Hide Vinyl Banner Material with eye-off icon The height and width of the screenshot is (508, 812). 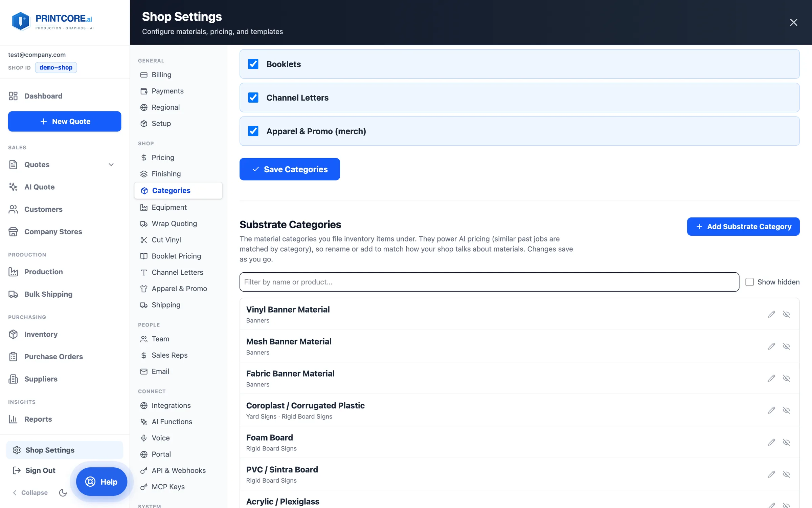pos(786,314)
